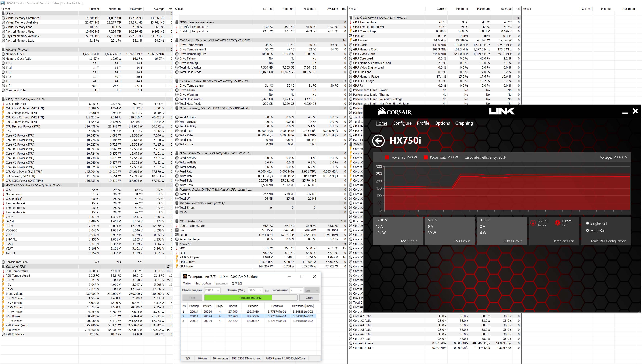The image size is (642, 364).
Task: Select the Multi-Rail radio option
Action: [x=588, y=231]
